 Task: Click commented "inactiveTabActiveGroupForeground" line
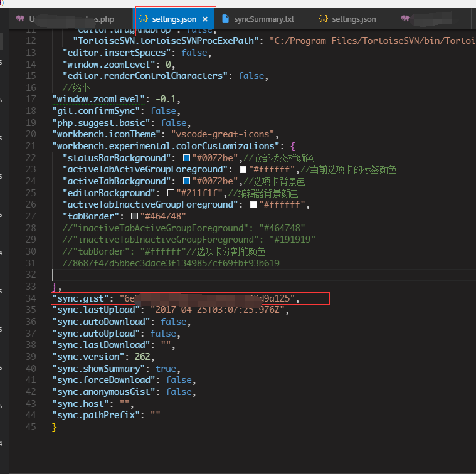pos(183,228)
